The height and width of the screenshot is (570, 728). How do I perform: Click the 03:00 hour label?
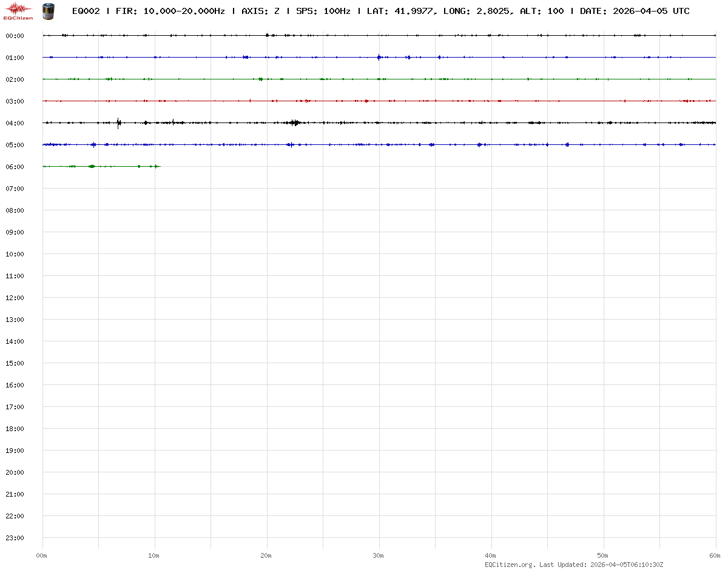15,101
